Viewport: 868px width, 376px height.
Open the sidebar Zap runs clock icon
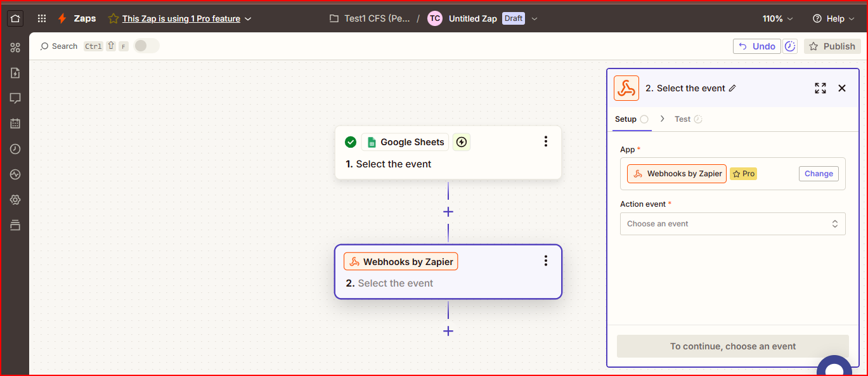point(15,149)
